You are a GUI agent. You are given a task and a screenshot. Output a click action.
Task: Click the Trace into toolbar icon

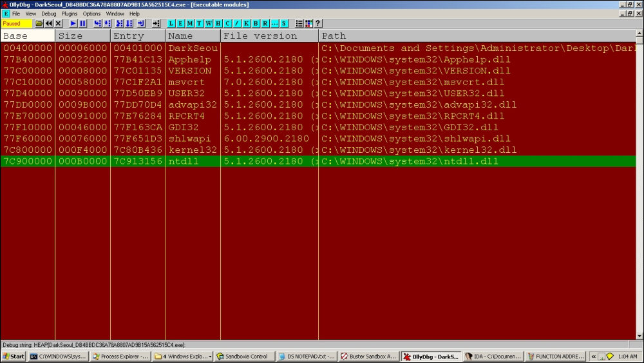point(120,23)
